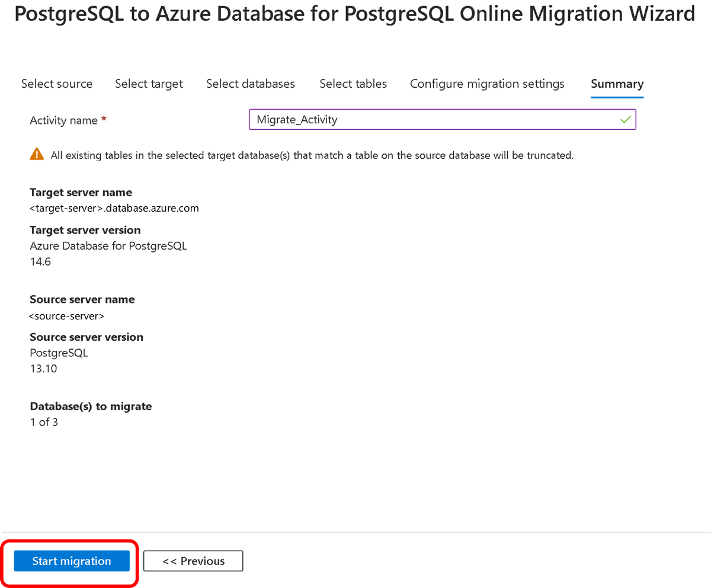Screen dimensions: 711x588
Task: Select the 1 of 3 value
Action: pyautogui.click(x=44, y=423)
